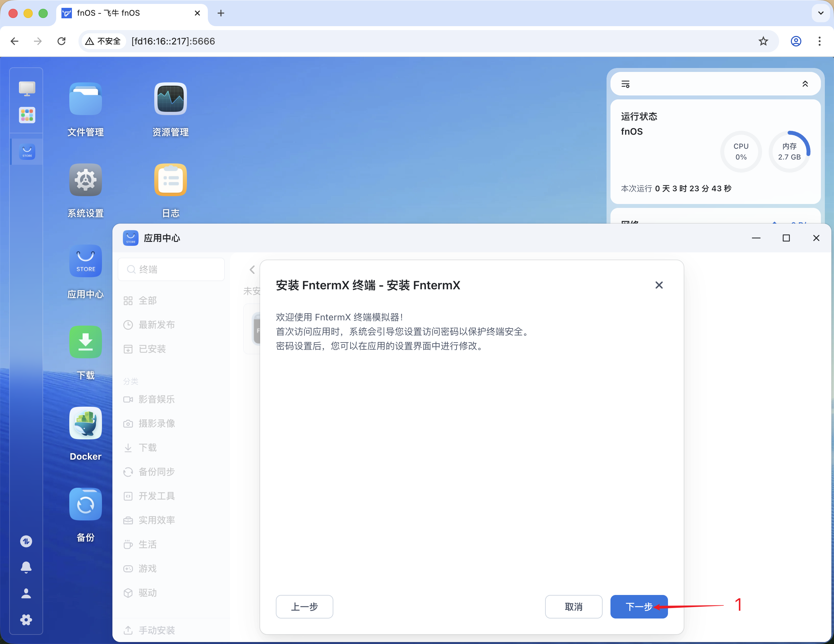Click the transfer status icon in the dock
Screen dimensions: 834x644
coord(25,541)
